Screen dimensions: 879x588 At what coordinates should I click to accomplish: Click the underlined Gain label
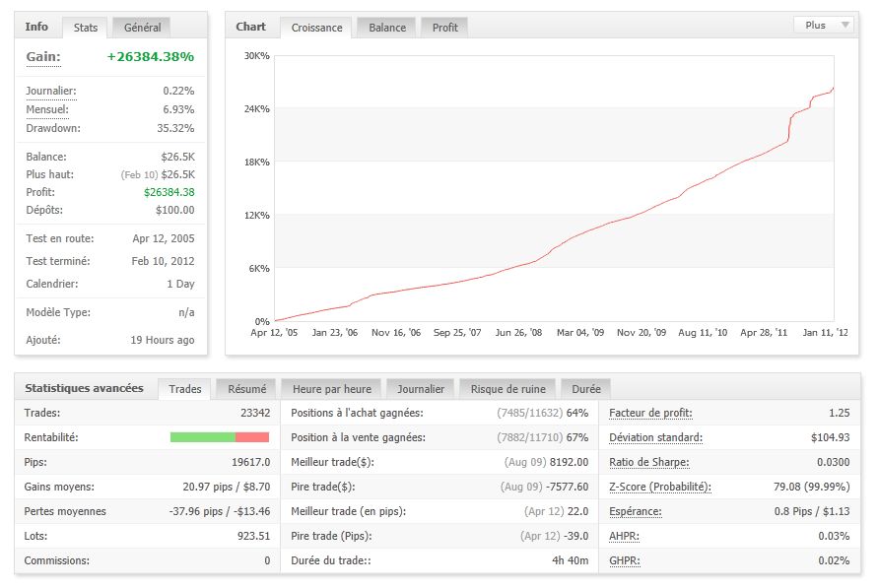(x=43, y=57)
